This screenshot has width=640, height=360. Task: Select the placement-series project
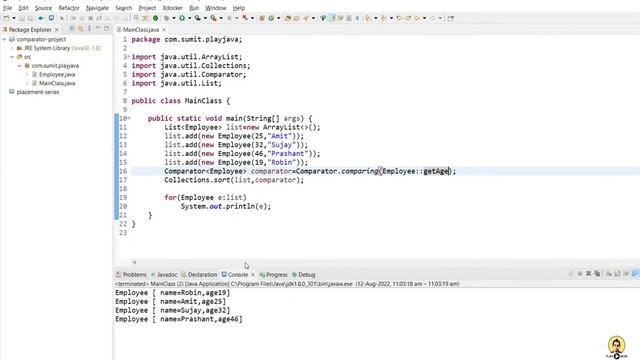[38, 92]
